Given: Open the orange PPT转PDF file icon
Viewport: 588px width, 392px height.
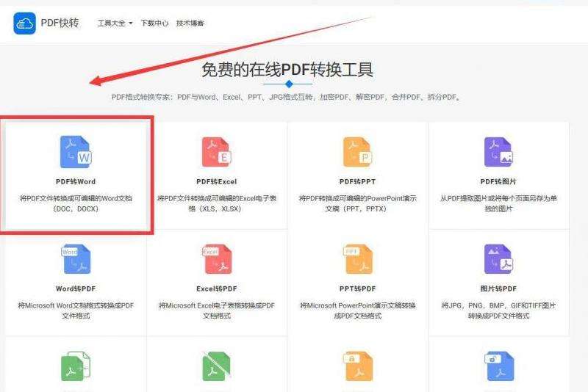Looking at the screenshot, I should pos(357,259).
